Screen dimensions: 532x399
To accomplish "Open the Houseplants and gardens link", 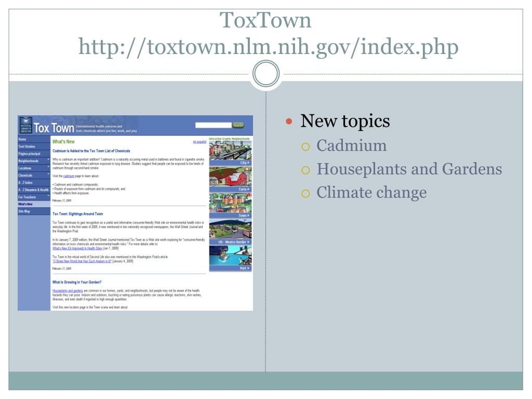I will coord(68,291).
